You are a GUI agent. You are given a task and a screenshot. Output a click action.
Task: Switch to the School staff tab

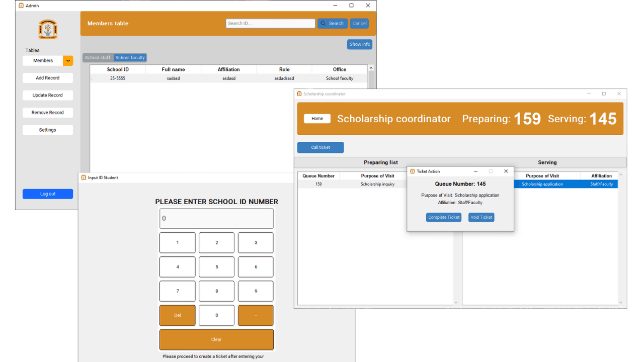tap(97, 57)
